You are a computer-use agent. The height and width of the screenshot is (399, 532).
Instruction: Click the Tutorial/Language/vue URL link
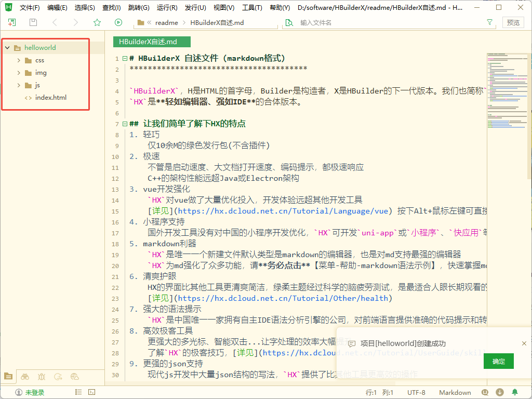pyautogui.click(x=283, y=211)
